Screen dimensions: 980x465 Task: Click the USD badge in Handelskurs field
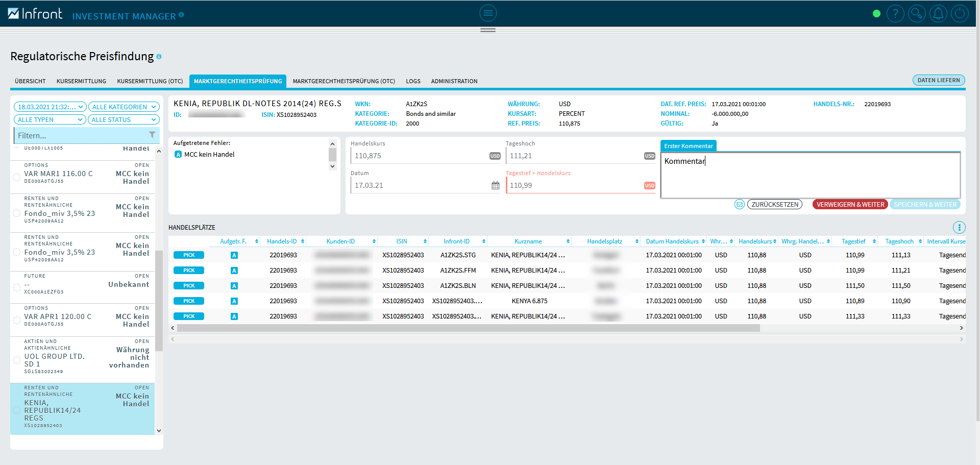pos(495,156)
